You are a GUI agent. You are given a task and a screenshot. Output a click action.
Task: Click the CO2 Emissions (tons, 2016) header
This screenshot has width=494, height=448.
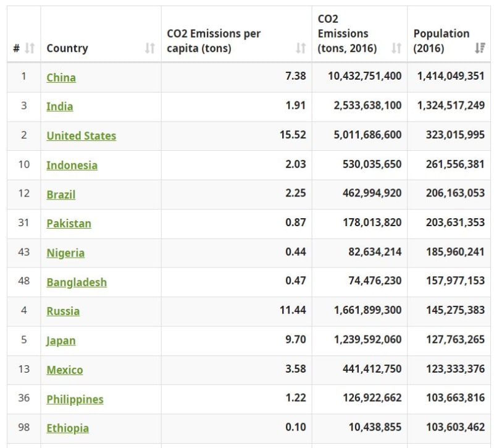pyautogui.click(x=347, y=34)
